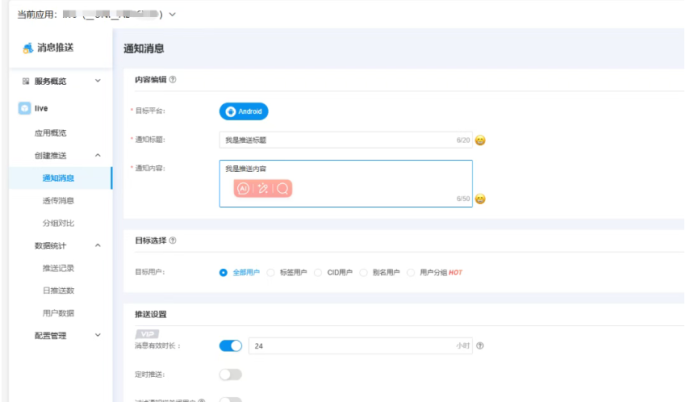Click help icon next to 内容编辑
This screenshot has width=698, height=402.
[x=174, y=80]
